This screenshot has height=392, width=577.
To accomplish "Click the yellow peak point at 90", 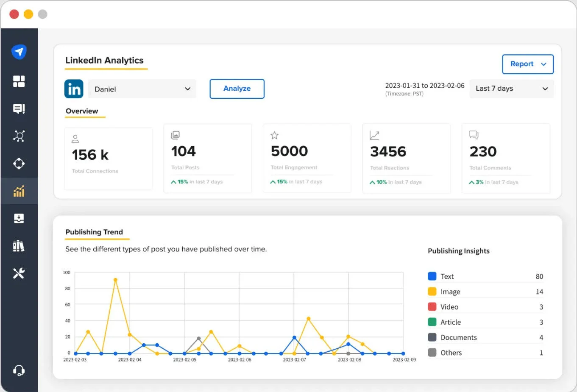I will click(x=115, y=280).
